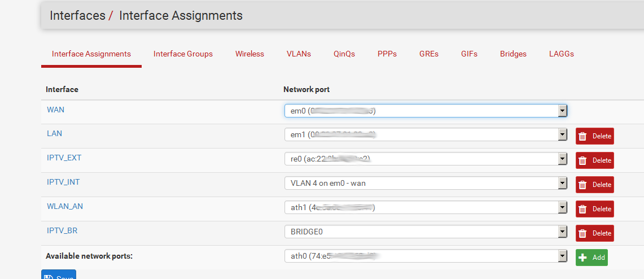This screenshot has width=644, height=279.
Task: Open the WAN network port dropdown
Action: (426, 111)
